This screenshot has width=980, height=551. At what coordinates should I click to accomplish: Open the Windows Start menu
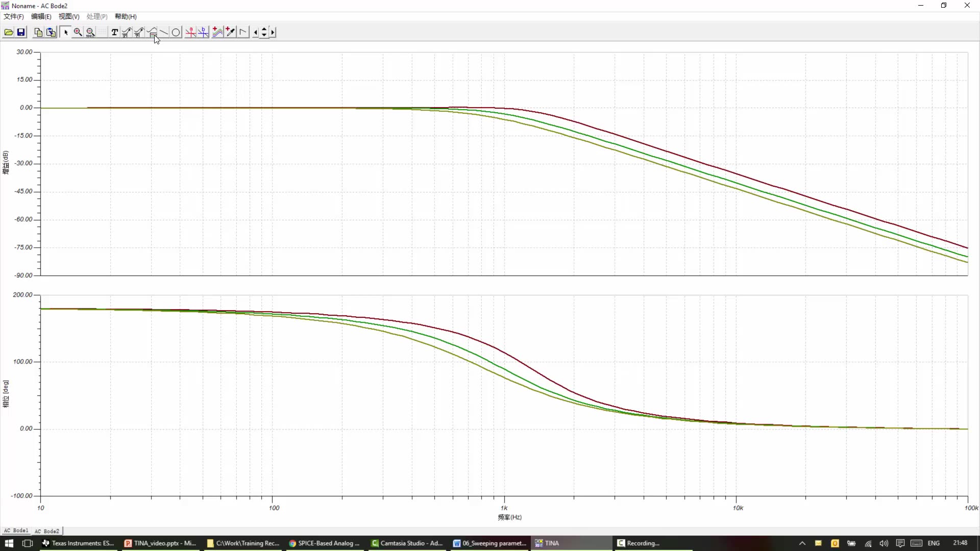click(9, 543)
